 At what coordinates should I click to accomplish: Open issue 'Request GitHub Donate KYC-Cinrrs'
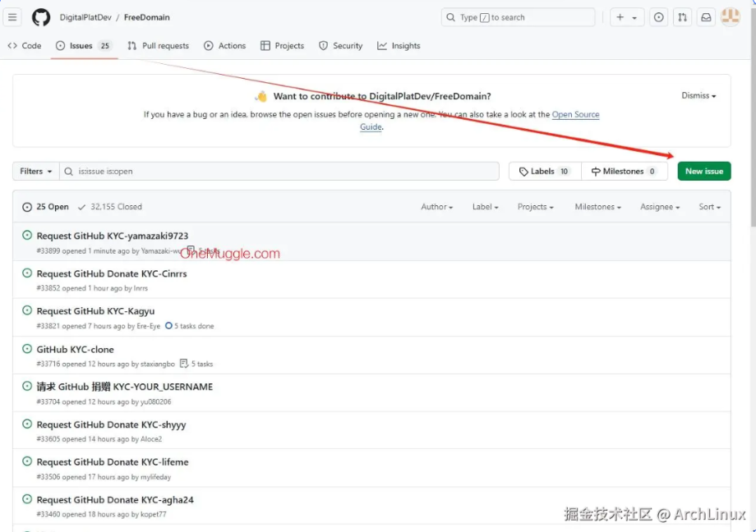(x=112, y=273)
